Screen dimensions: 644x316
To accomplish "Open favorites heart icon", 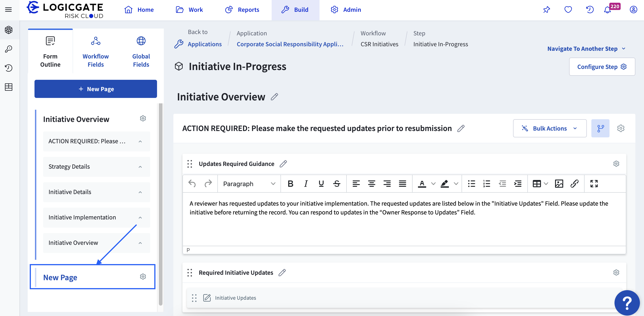I will pos(568,10).
